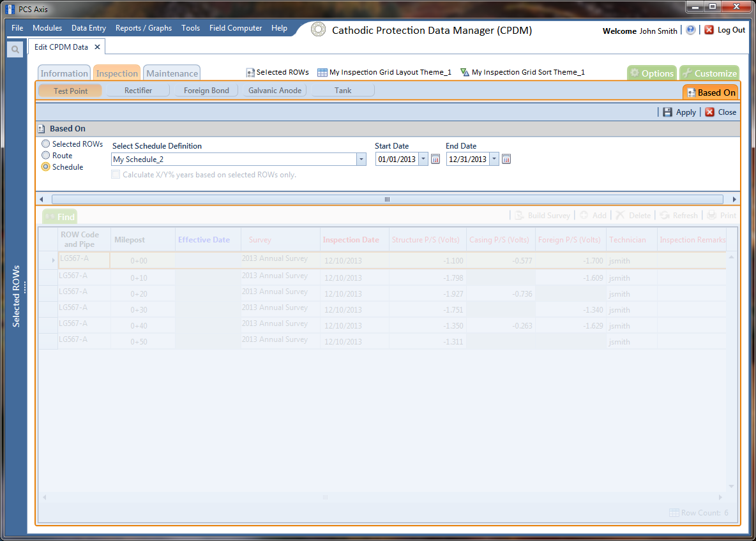Click the red Close X icon
756x541 pixels.
click(710, 112)
